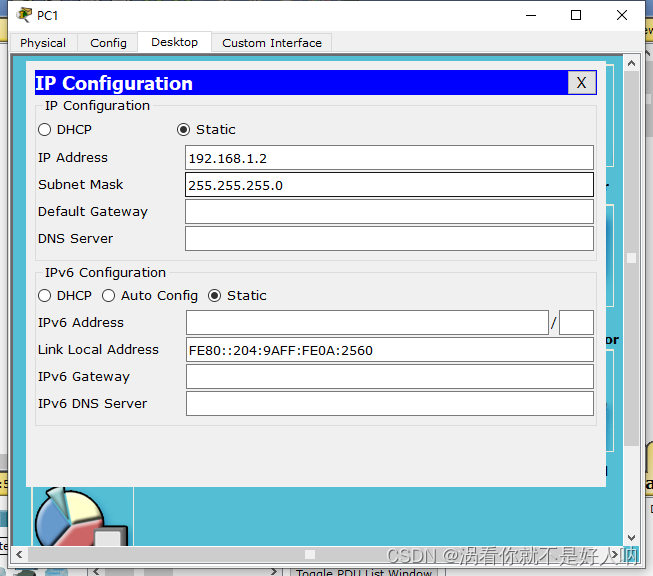Click the Link Local Address field
The image size is (653, 576).
click(390, 349)
